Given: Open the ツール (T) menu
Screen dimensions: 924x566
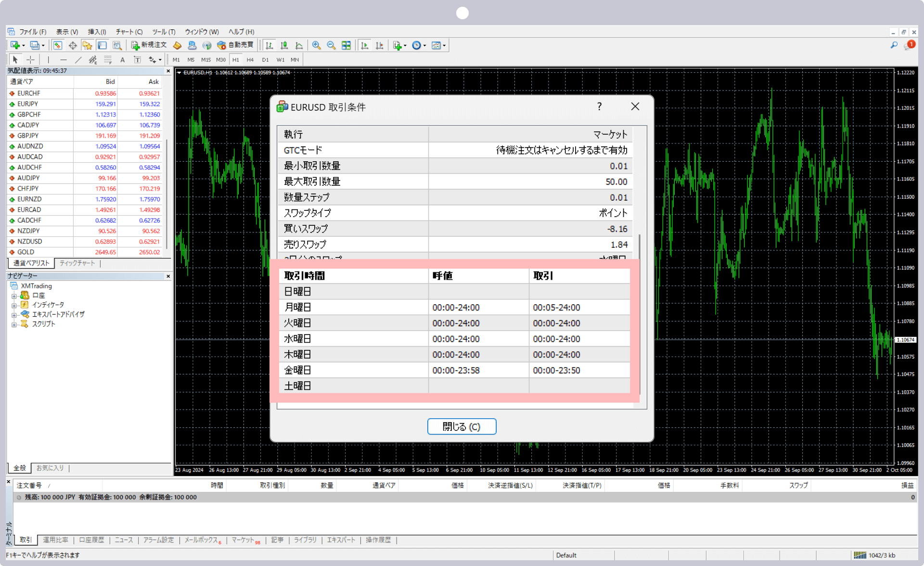Looking at the screenshot, I should pos(164,32).
